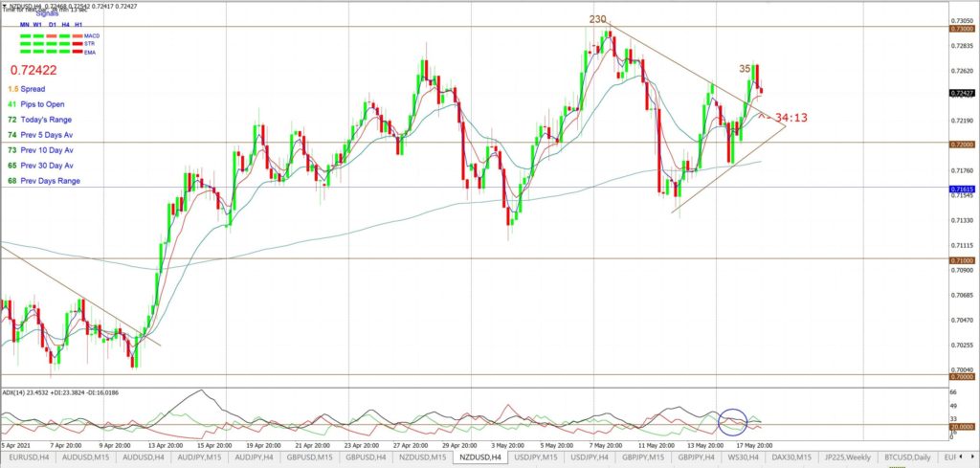Select the Prev 5 Days Av label
Viewport: 980px width, 468px height.
tap(47, 135)
